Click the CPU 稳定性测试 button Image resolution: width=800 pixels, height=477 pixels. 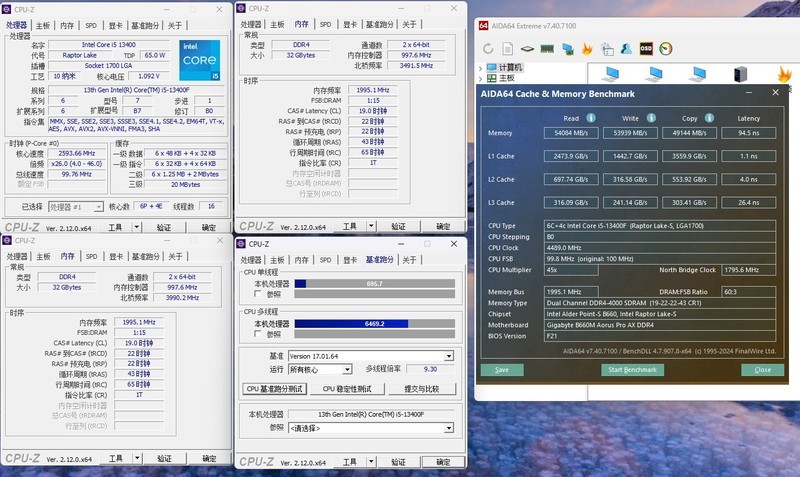point(347,389)
